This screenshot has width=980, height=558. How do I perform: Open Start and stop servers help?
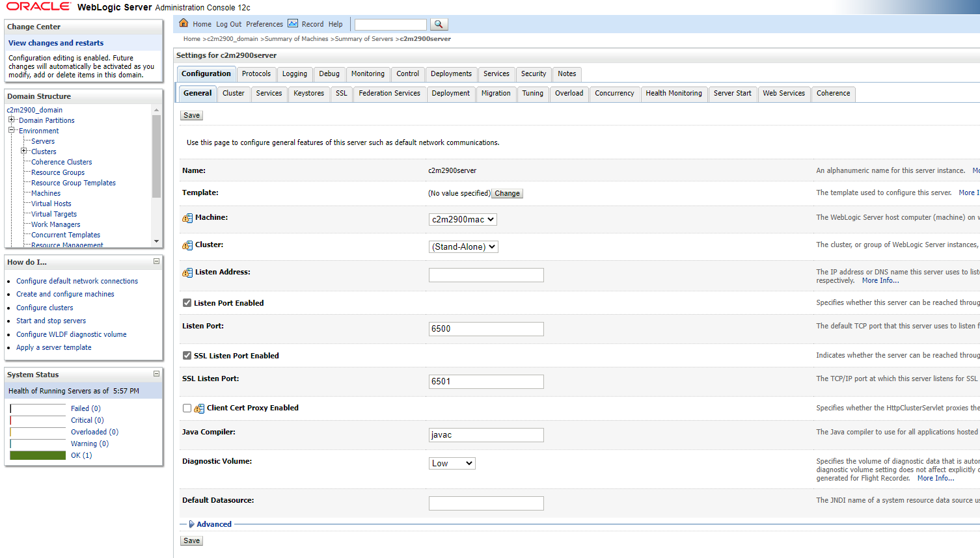(x=51, y=321)
